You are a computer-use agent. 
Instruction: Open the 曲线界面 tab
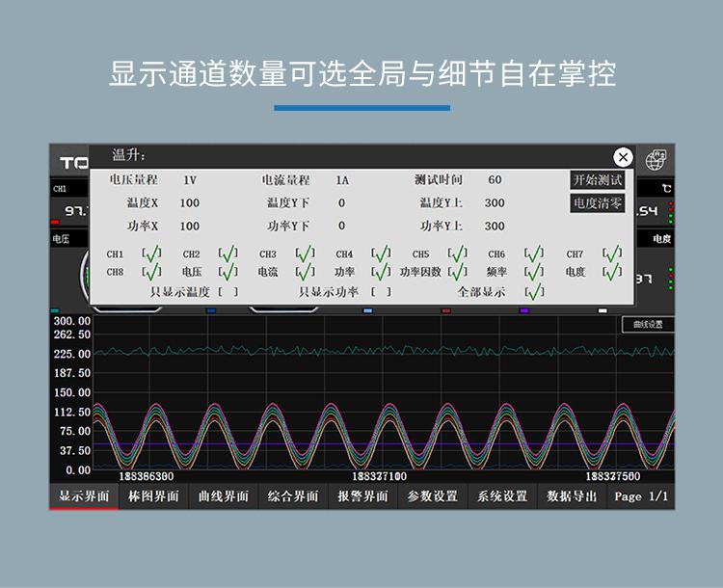224,496
